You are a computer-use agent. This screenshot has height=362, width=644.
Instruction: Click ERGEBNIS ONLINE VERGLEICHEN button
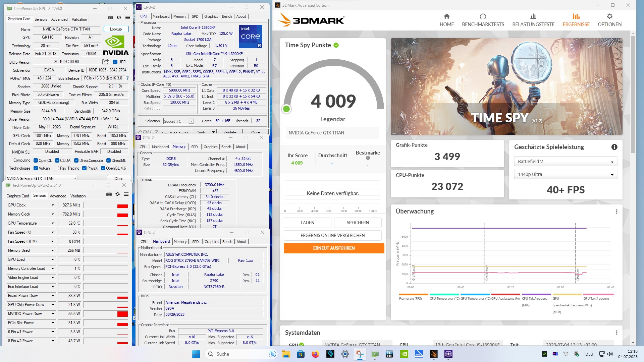pyautogui.click(x=332, y=235)
